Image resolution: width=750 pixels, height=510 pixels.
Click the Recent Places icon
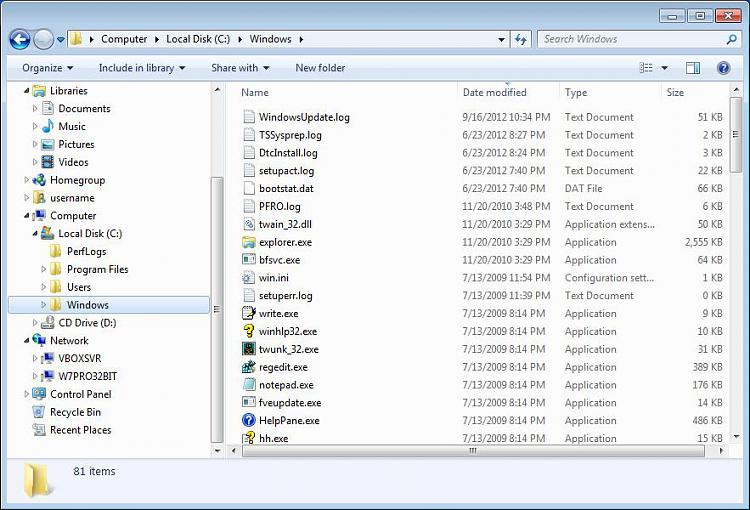pyautogui.click(x=39, y=430)
